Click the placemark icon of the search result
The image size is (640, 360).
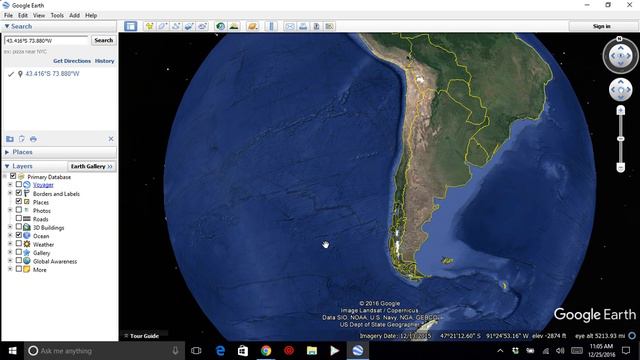(x=20, y=74)
